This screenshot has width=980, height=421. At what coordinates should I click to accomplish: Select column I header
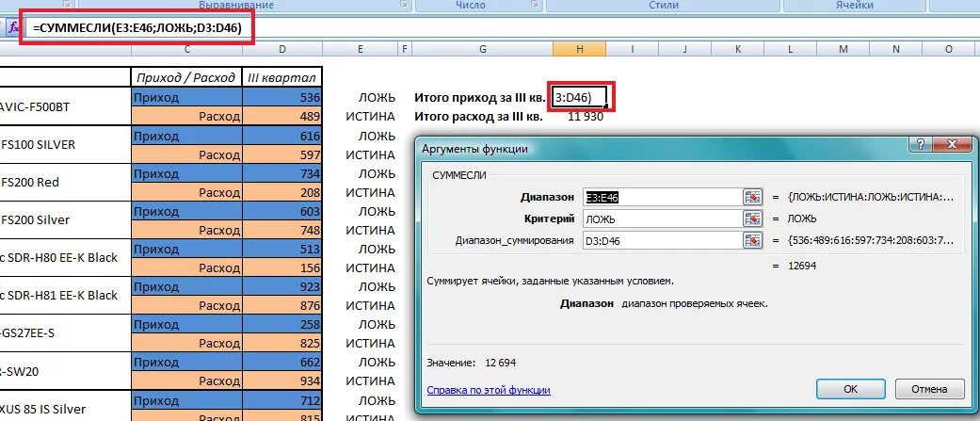click(x=632, y=49)
